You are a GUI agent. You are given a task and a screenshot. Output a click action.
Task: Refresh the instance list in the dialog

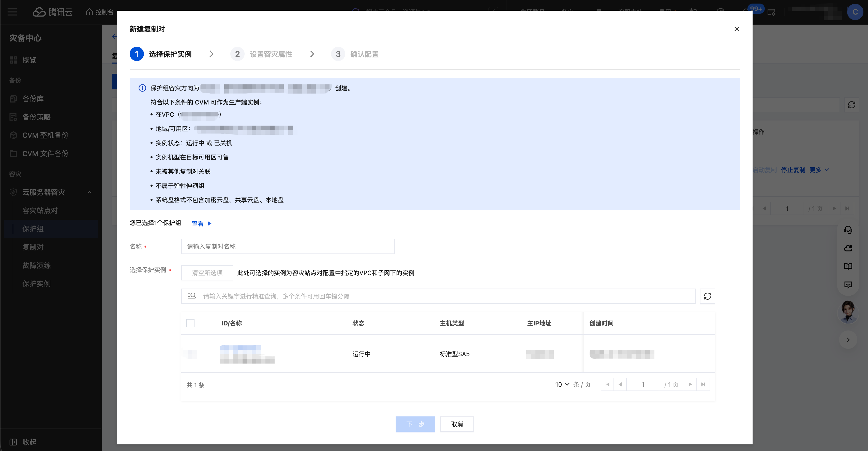[x=707, y=296]
